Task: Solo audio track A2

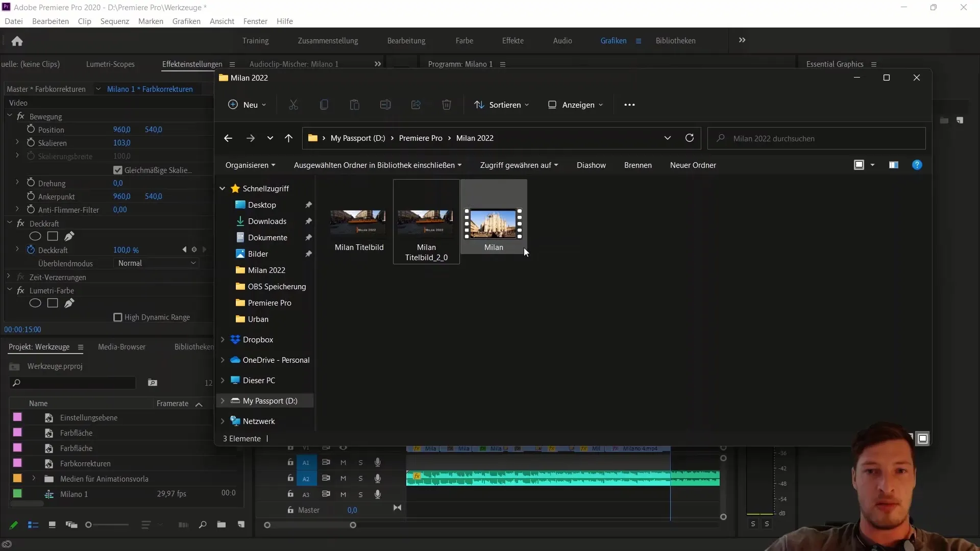Action: pyautogui.click(x=360, y=479)
